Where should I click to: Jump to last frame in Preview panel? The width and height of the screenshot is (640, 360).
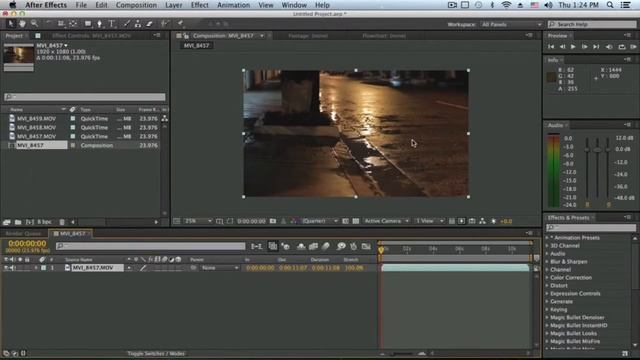tap(596, 47)
